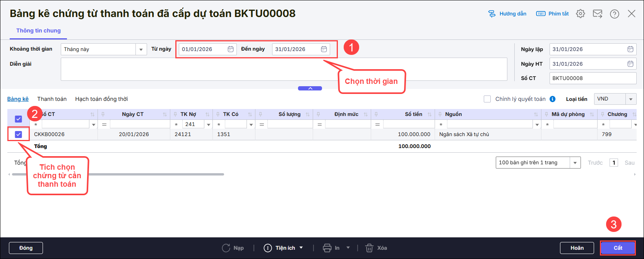Screen dimensions: 644x259
Task: Click info icon beside Chỉnh lý quyết toán
Action: pos(553,99)
